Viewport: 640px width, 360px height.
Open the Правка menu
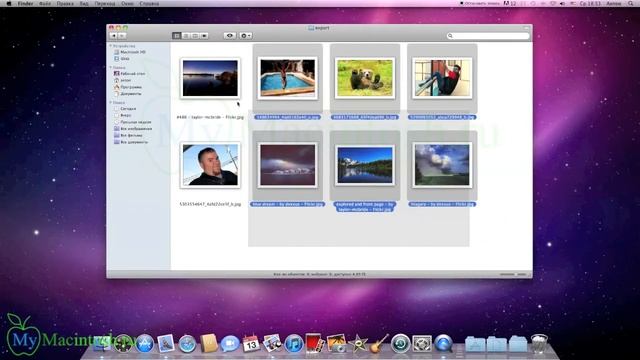click(x=65, y=3)
